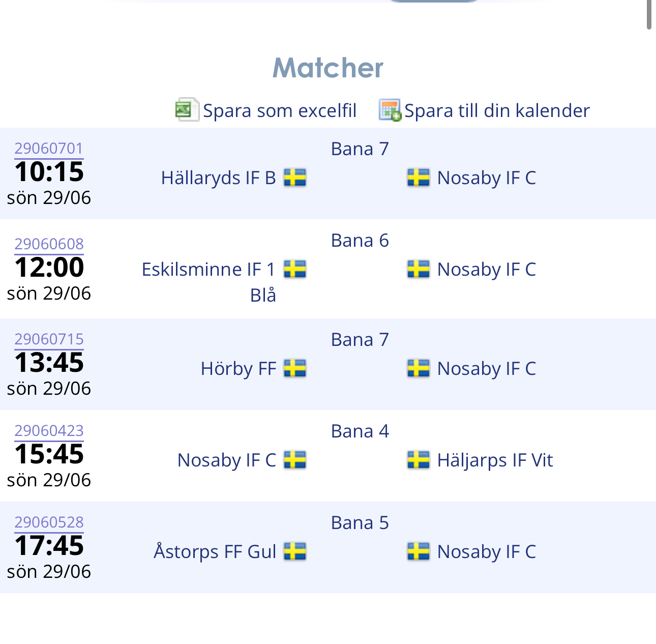Open match number 29060528

coord(49,522)
